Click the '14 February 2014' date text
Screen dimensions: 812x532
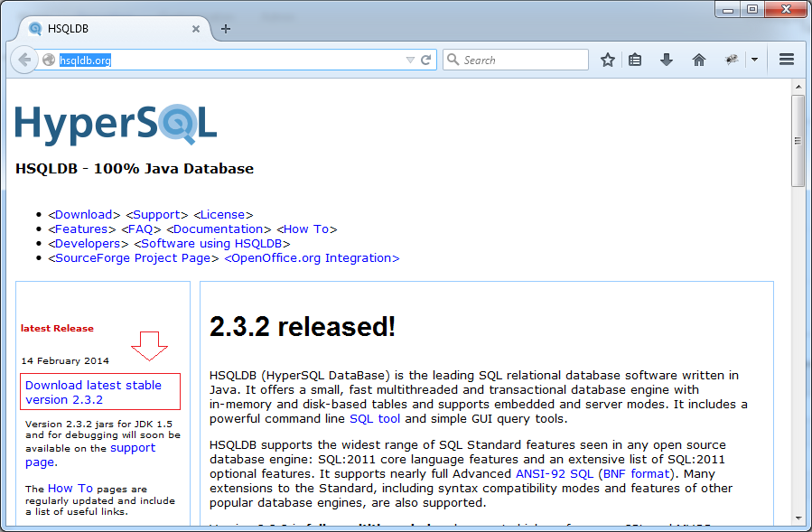pos(65,360)
